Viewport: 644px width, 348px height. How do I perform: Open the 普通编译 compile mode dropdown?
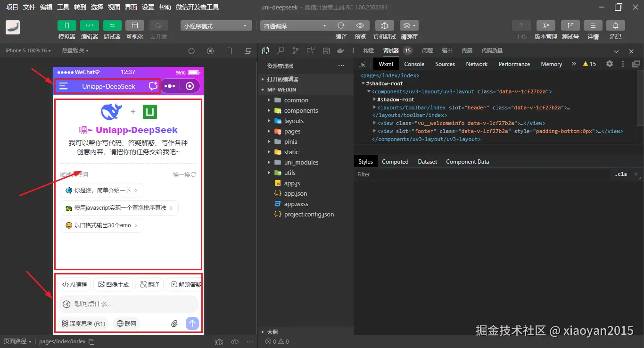(x=296, y=26)
